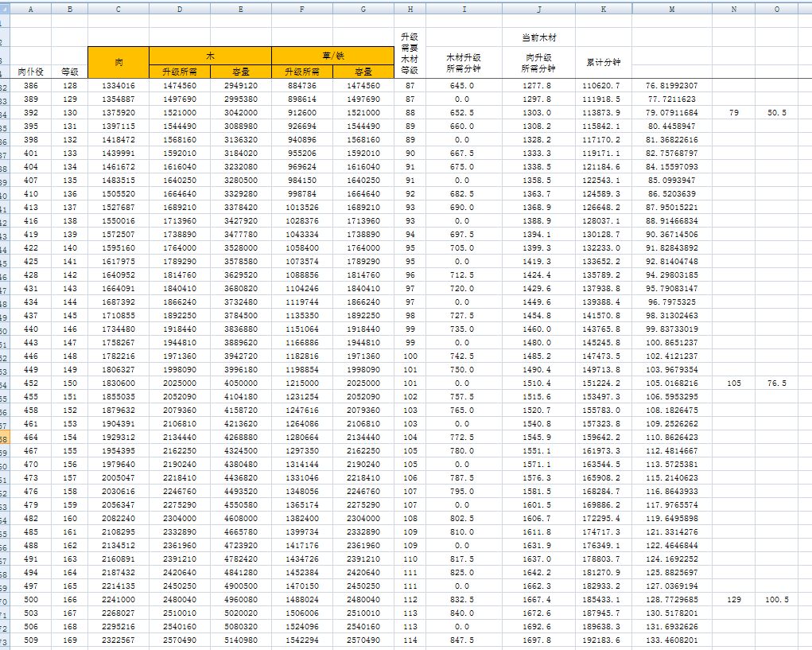Select cell with value 105 in column N

(734, 383)
